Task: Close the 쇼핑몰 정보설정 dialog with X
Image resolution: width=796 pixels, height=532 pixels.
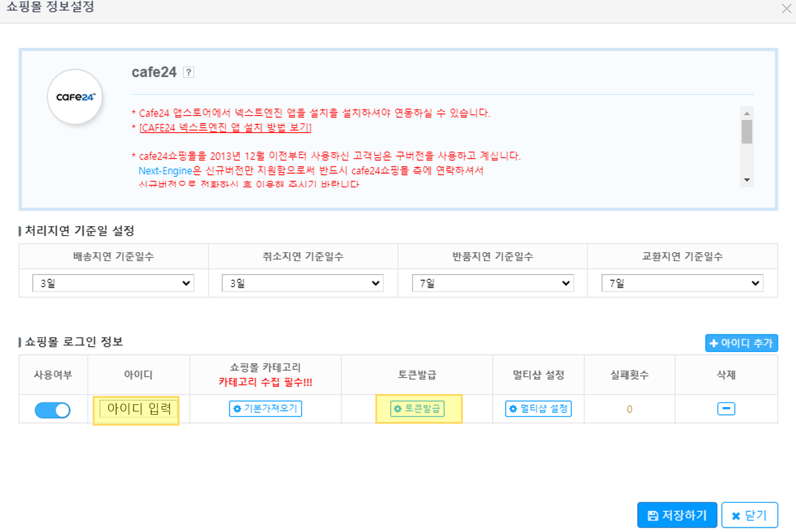Action: pos(786,8)
